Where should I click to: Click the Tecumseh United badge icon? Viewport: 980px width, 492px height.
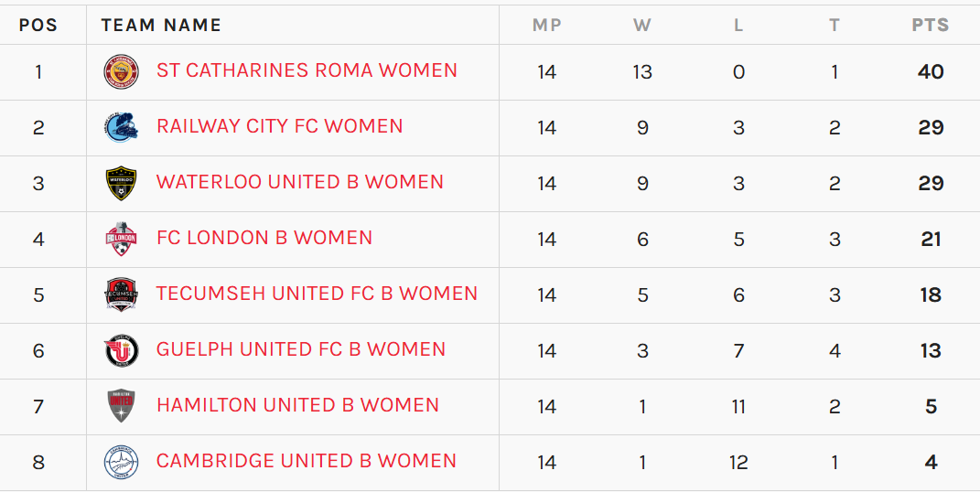(122, 294)
